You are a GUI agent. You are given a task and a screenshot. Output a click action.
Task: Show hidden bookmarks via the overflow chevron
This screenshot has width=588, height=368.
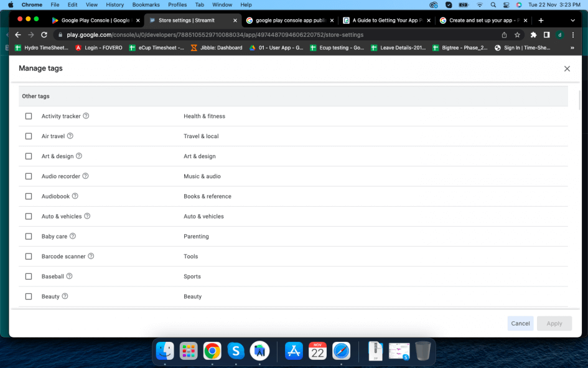[572, 48]
